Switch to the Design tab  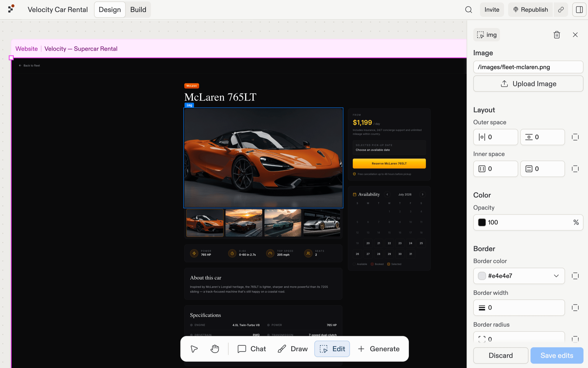point(110,10)
